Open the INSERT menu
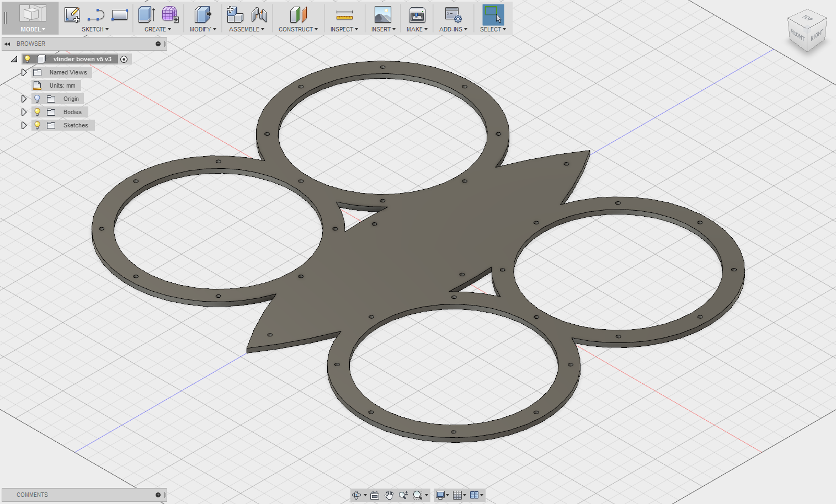 pos(384,29)
